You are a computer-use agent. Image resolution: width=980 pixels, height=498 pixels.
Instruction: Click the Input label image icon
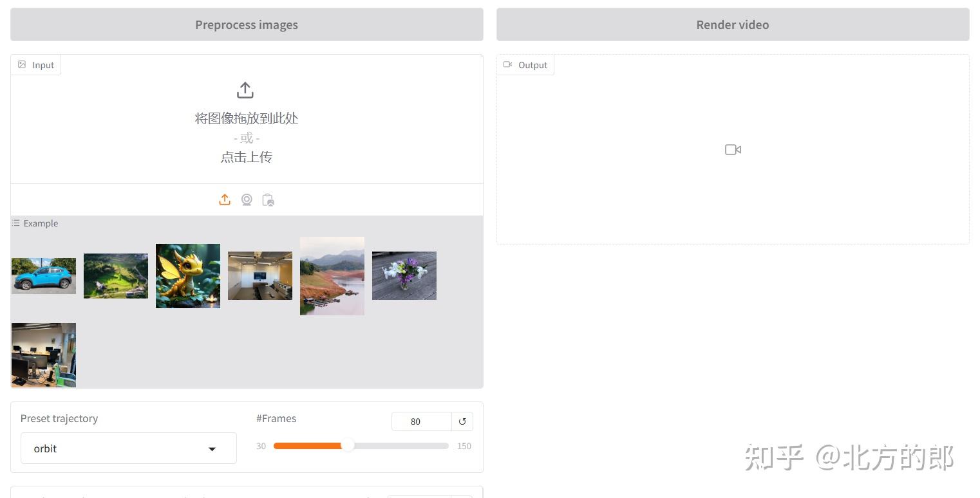tap(22, 65)
